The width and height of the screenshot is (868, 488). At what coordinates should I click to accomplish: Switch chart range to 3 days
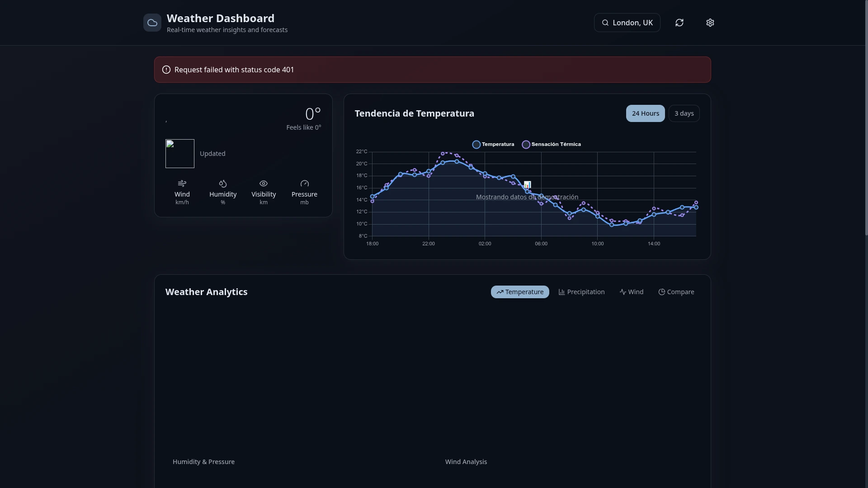pyautogui.click(x=684, y=113)
